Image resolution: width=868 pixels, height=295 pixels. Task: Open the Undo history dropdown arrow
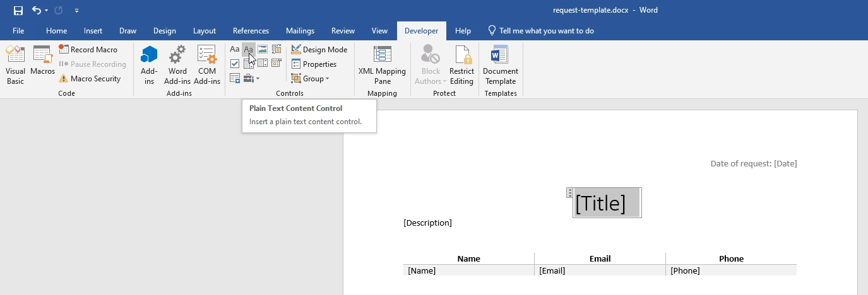coord(47,11)
